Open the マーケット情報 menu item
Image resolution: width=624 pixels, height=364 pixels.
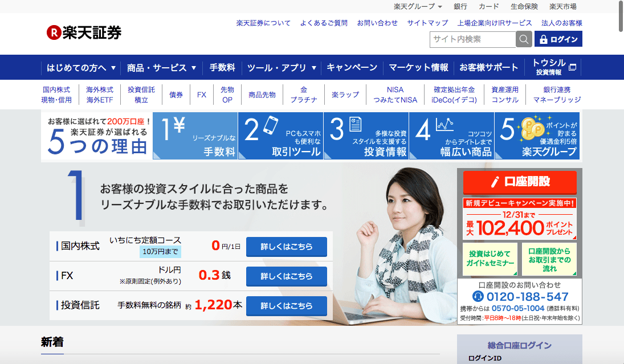[x=418, y=67]
